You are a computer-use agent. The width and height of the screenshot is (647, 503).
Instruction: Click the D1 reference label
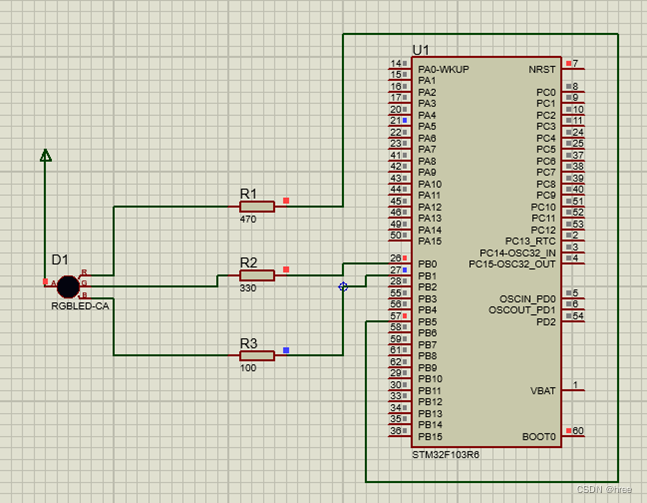tap(60, 260)
